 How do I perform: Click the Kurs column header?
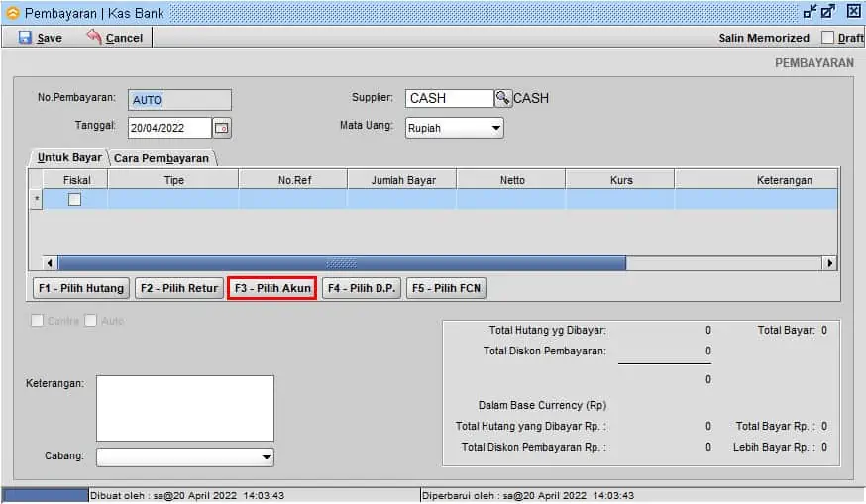[x=620, y=180]
